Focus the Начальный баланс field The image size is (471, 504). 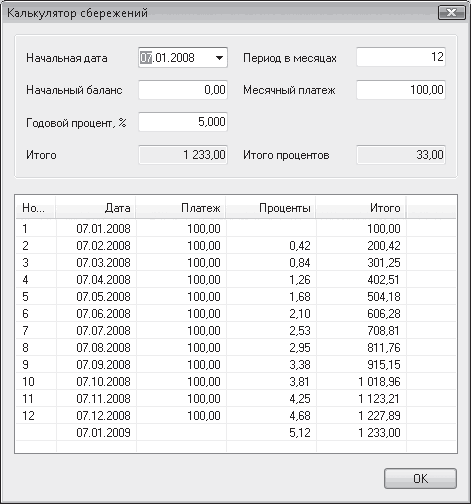point(183,90)
